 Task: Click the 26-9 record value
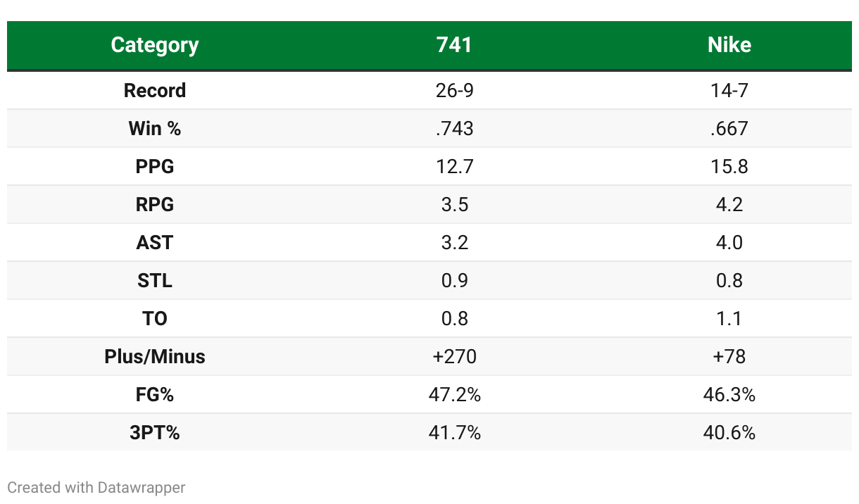[x=454, y=91]
